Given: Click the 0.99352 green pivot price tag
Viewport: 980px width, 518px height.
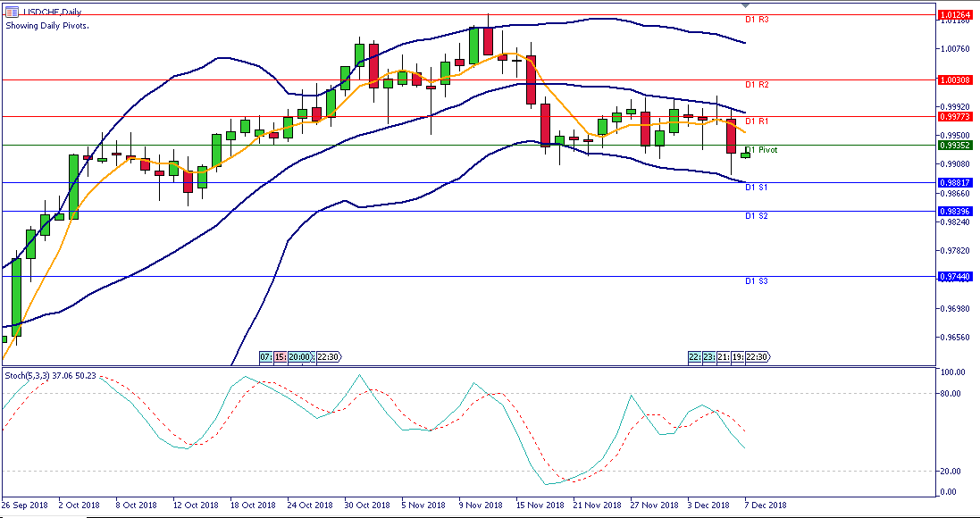Looking at the screenshot, I should pos(954,145).
